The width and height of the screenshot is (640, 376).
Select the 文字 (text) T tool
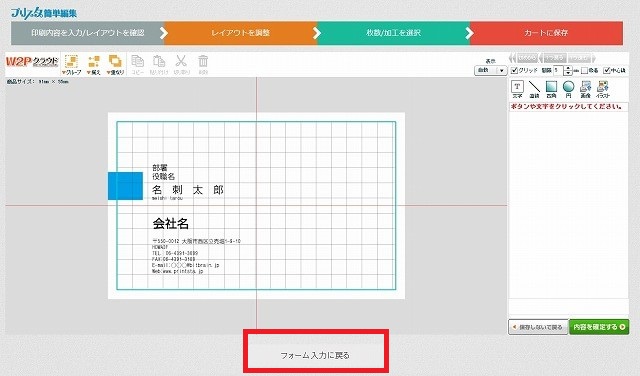[517, 89]
